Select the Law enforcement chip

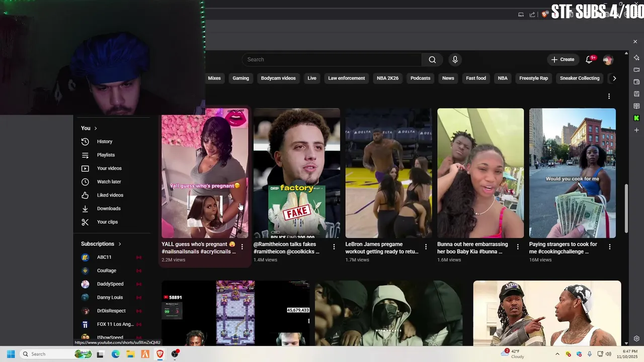tap(347, 78)
